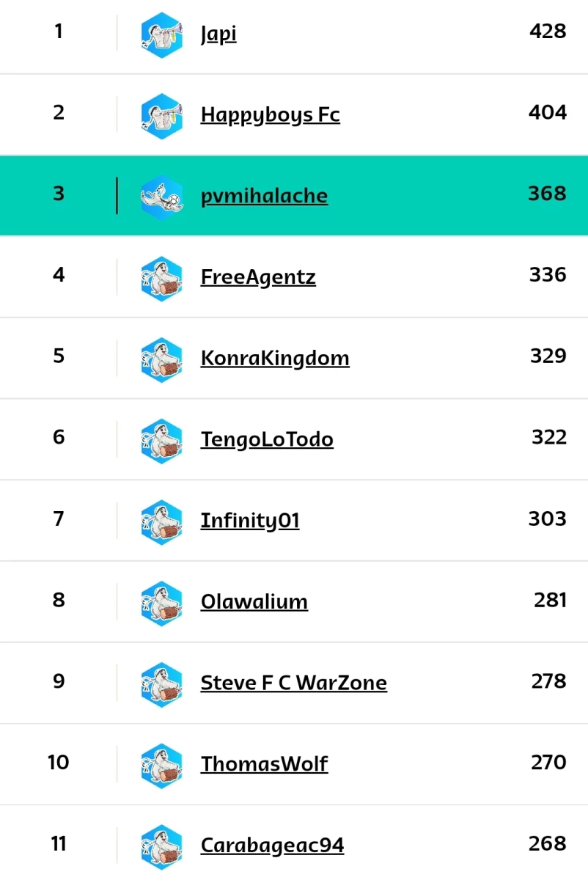Open the TengoLoTodo link
Viewport: 588px width, 880px height.
pyautogui.click(x=267, y=440)
